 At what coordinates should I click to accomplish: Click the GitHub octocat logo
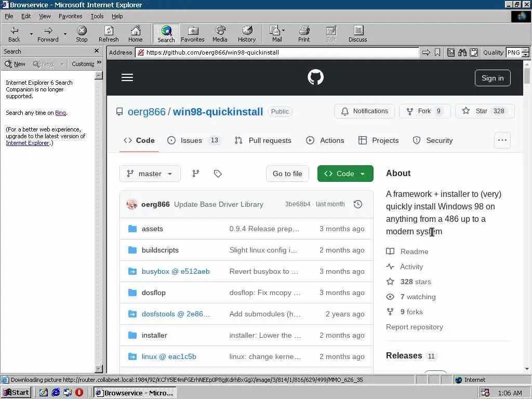click(315, 77)
